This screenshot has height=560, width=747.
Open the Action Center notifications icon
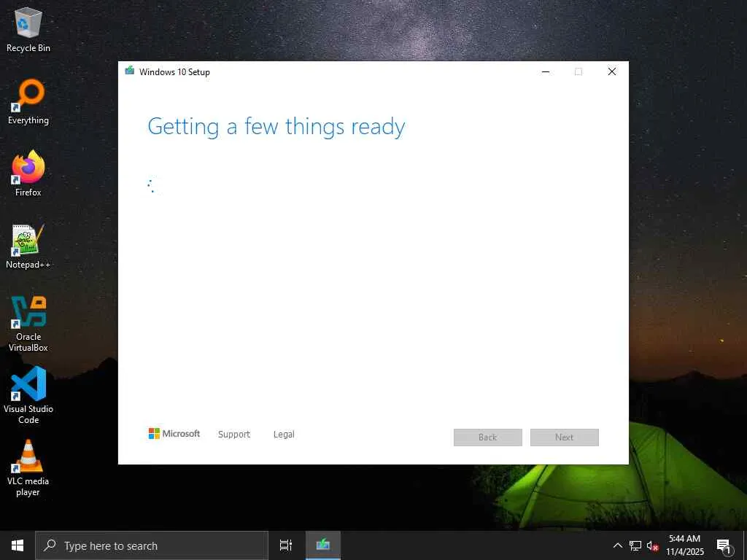pos(724,545)
